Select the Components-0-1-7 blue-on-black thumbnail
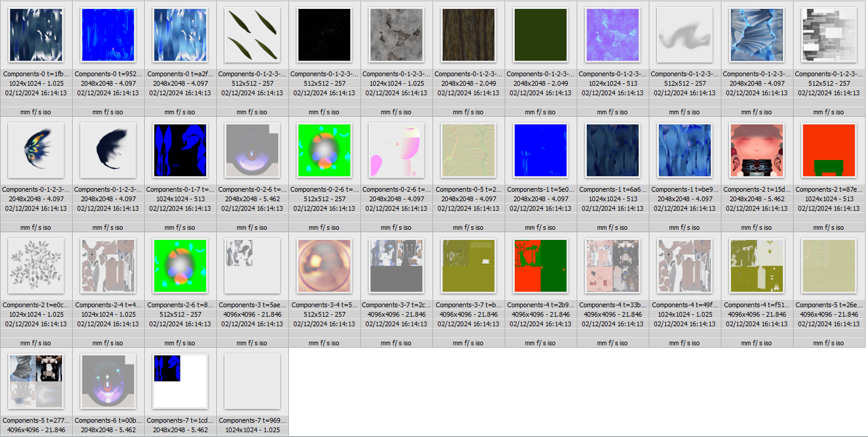Screen dimensions: 868x437 click(x=180, y=150)
